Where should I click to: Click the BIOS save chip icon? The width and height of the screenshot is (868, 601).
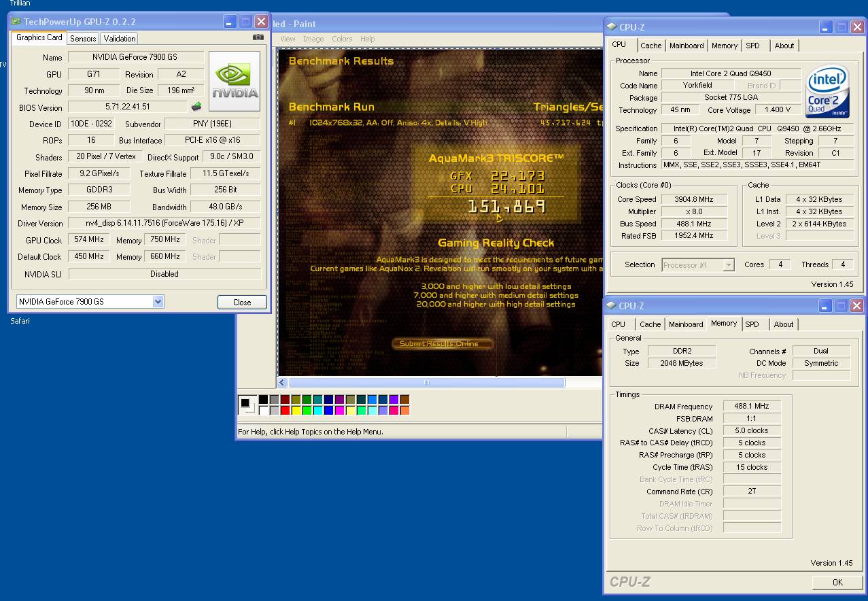tap(196, 107)
